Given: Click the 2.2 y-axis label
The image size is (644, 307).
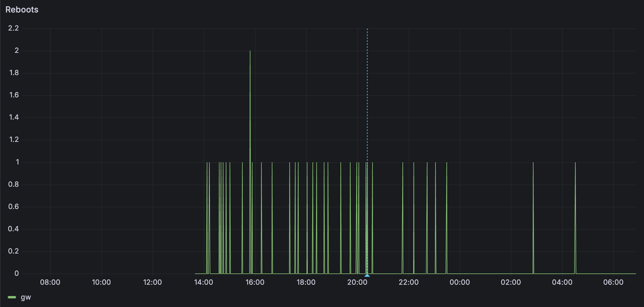Looking at the screenshot, I should (13, 28).
